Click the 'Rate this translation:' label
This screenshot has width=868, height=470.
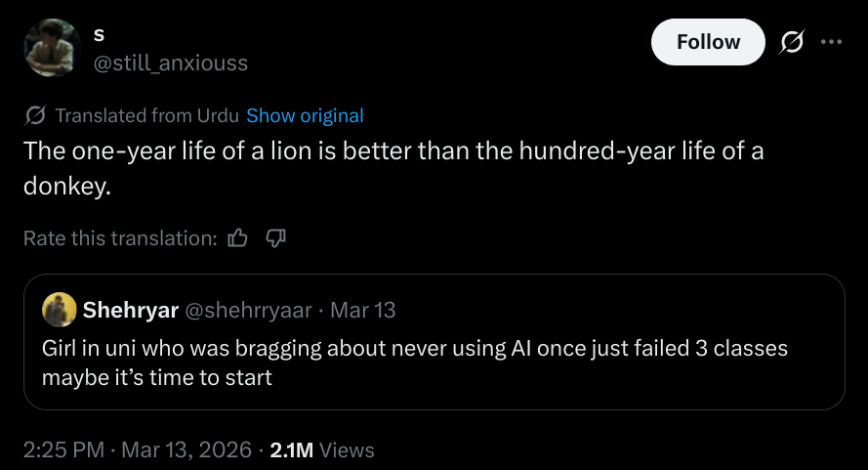pyautogui.click(x=119, y=237)
